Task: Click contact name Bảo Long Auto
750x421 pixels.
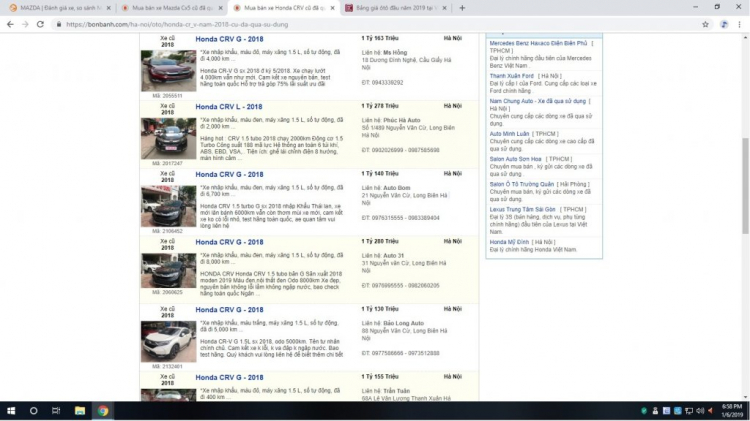Action: [x=403, y=323]
